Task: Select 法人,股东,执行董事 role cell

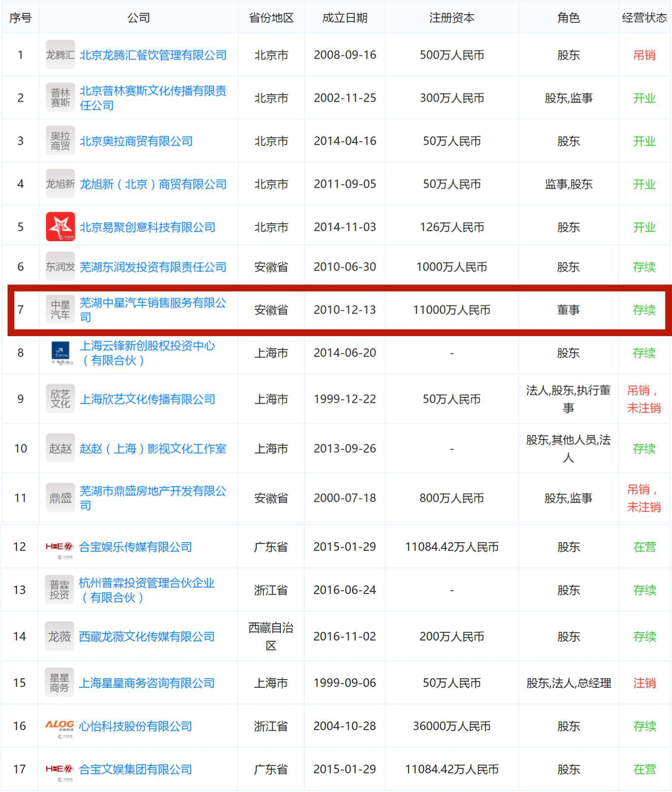Action: pyautogui.click(x=568, y=399)
